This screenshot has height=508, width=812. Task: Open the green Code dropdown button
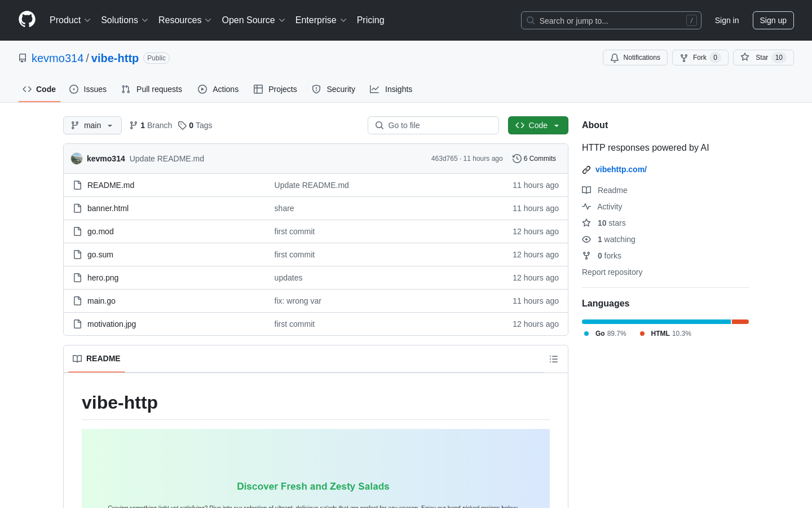pos(538,125)
